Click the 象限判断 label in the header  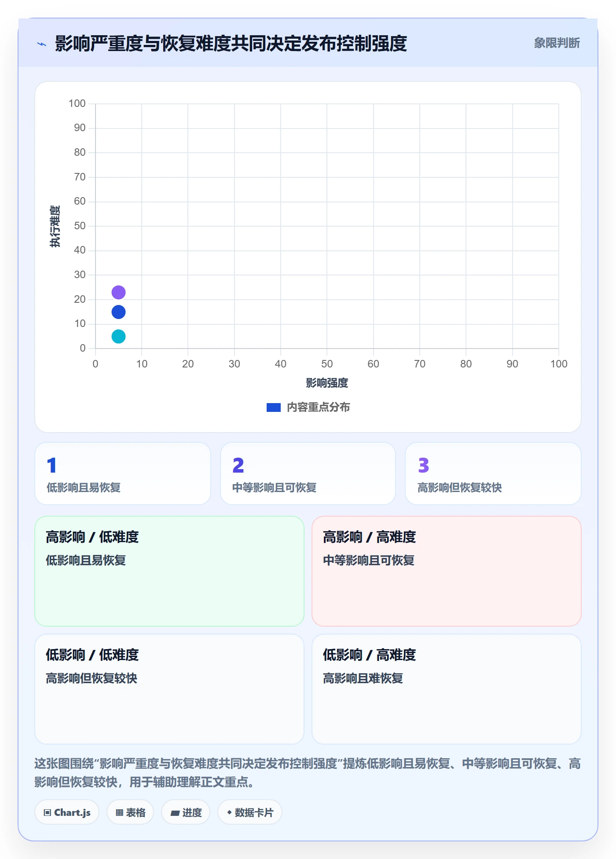coord(557,43)
